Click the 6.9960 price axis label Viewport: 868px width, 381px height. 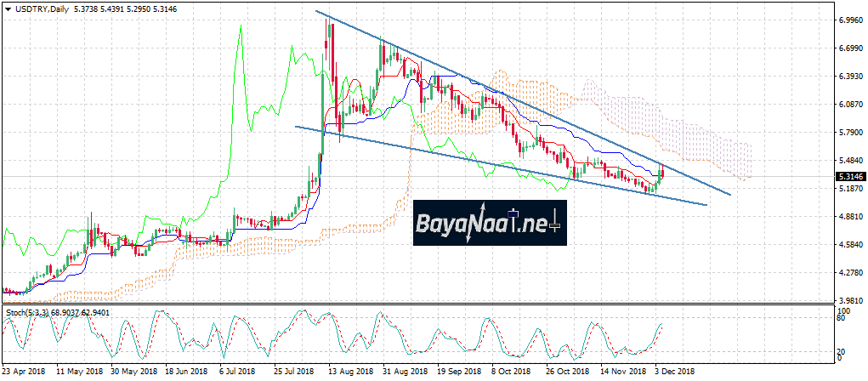pos(850,20)
